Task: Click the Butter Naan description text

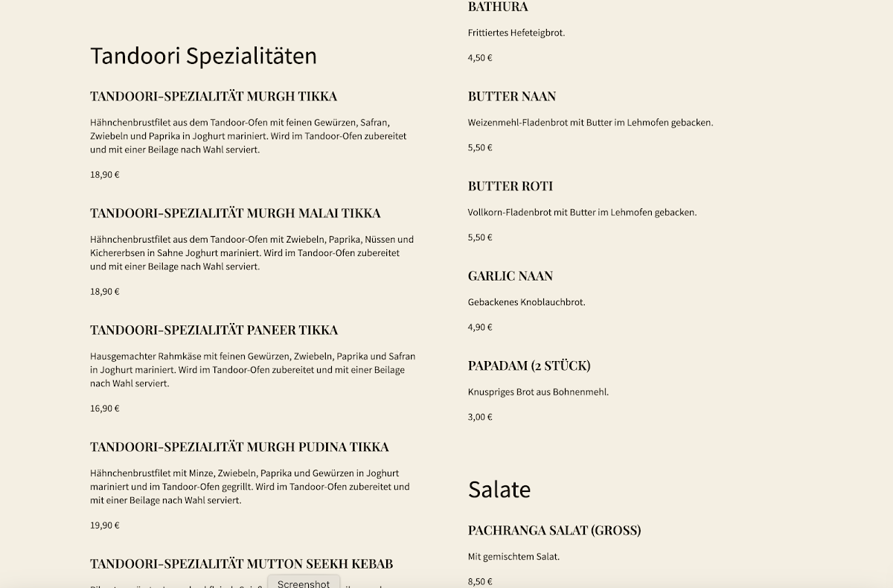Action: (591, 123)
